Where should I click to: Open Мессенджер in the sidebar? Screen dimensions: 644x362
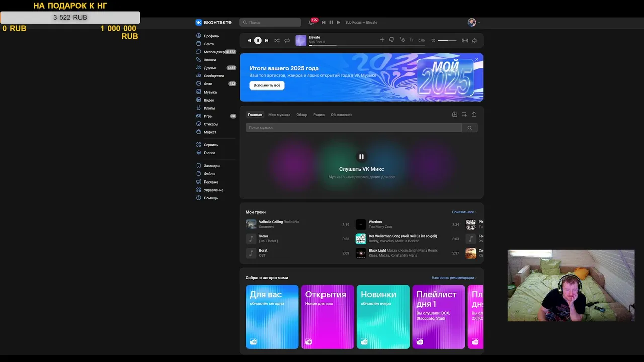pos(216,52)
